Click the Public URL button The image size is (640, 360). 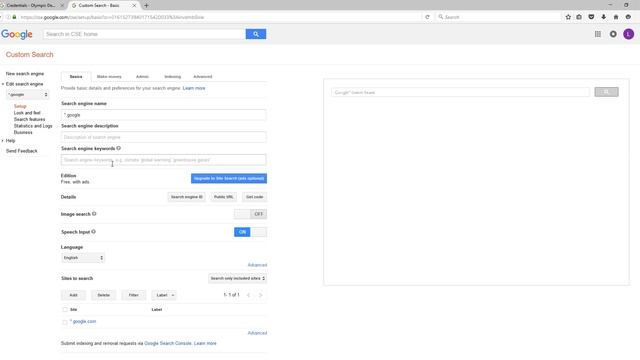[x=224, y=197]
